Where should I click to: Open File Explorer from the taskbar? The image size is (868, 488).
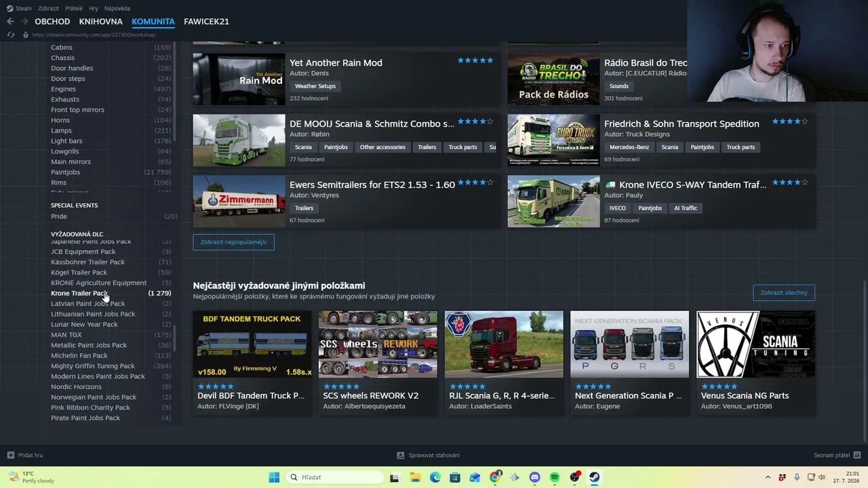click(415, 477)
